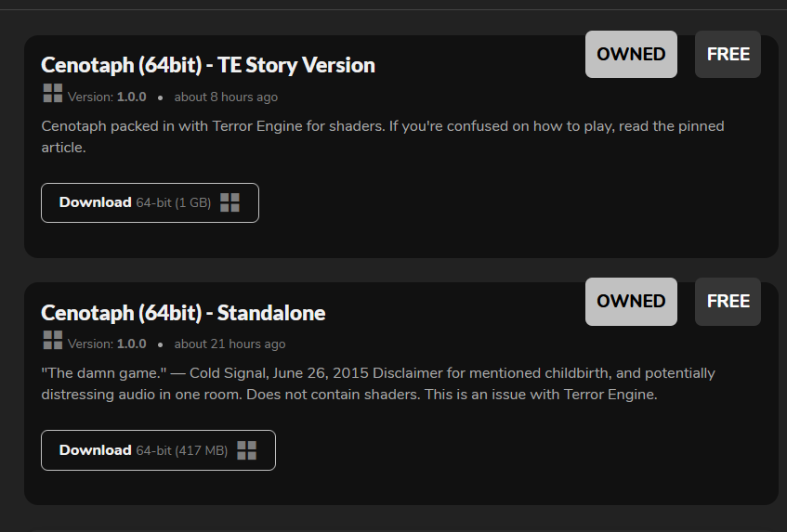The width and height of the screenshot is (787, 532).
Task: Click the OWNED badge on TE Story Version
Action: (x=631, y=54)
